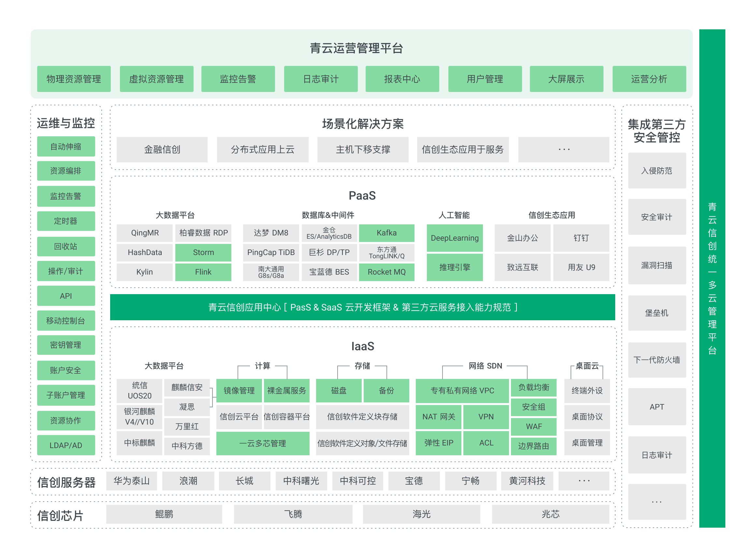Select the green Flink box
This screenshot has width=756, height=557.
point(203,272)
